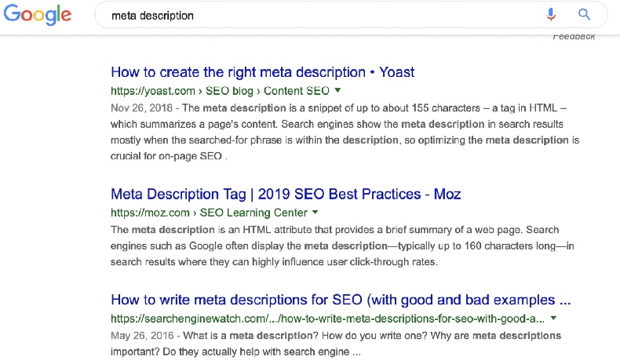Click the Content SEO breadcrumb
This screenshot has height=364, width=620.
(297, 91)
